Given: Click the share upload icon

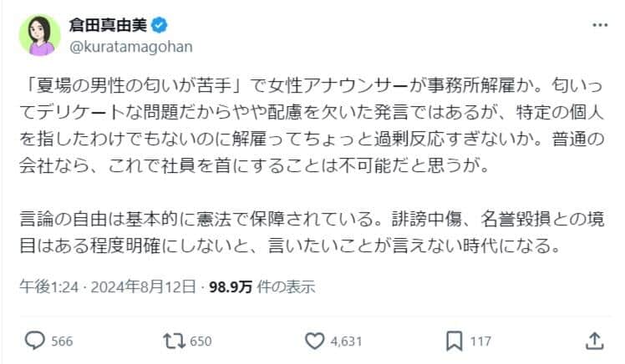Looking at the screenshot, I should click(x=594, y=341).
